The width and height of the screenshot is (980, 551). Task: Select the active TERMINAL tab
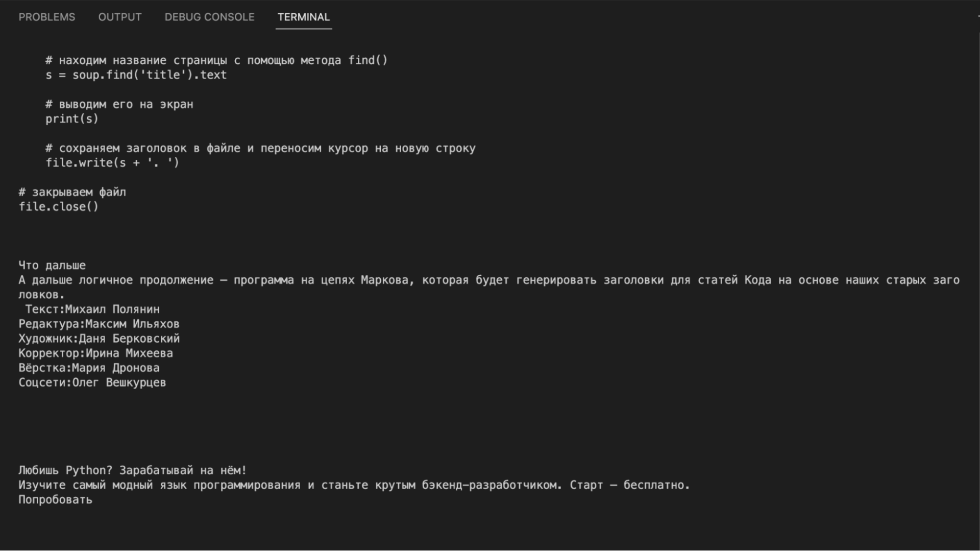click(x=303, y=17)
